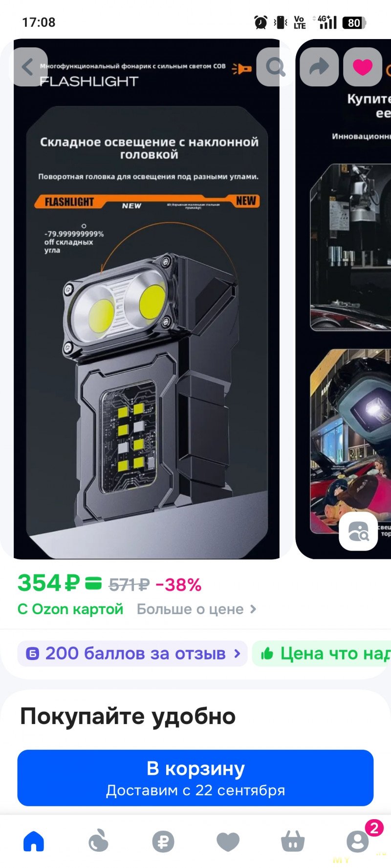Open Favorites tab with heart icon
This screenshot has width=391, height=868.
tap(228, 842)
